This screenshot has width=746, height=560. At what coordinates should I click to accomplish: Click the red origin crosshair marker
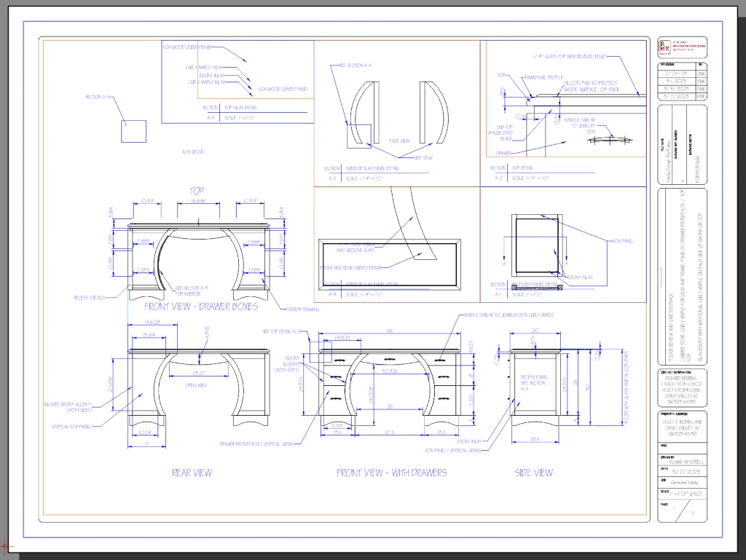click(x=5, y=544)
